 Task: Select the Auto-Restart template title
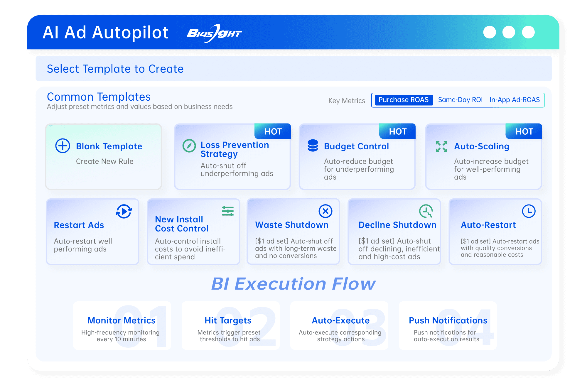[488, 225]
